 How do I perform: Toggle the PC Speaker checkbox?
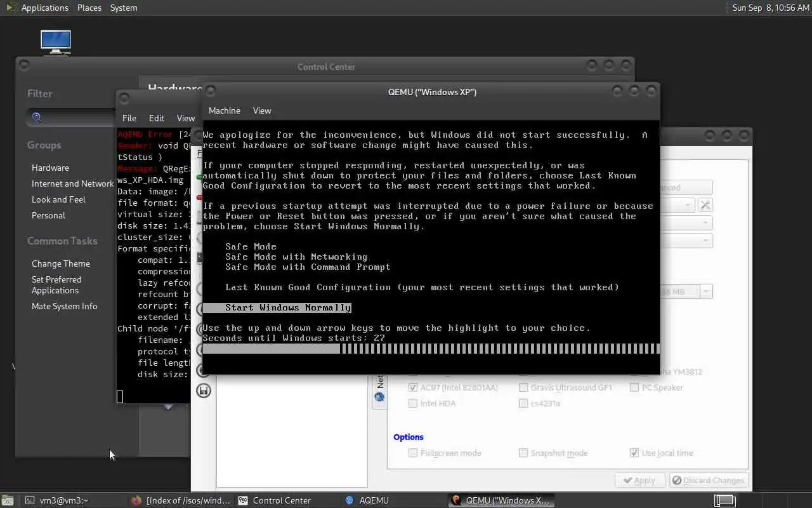(634, 387)
